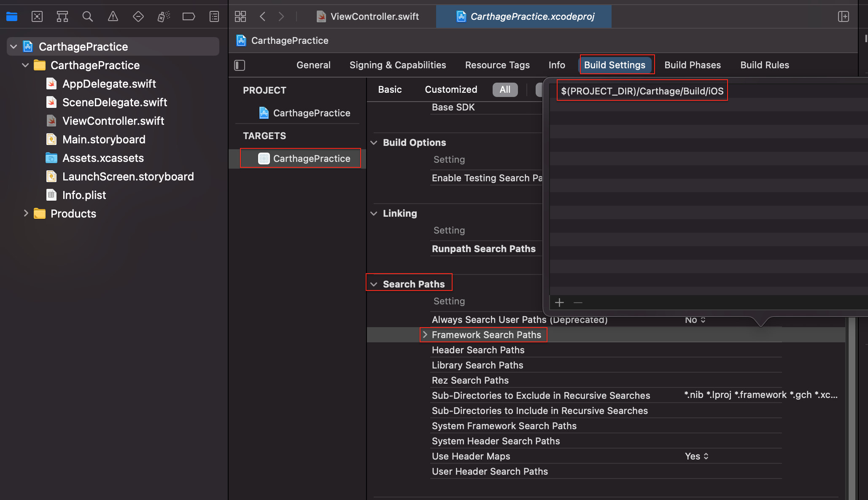
Task: Click the Add Editor on right button
Action: 843,16
